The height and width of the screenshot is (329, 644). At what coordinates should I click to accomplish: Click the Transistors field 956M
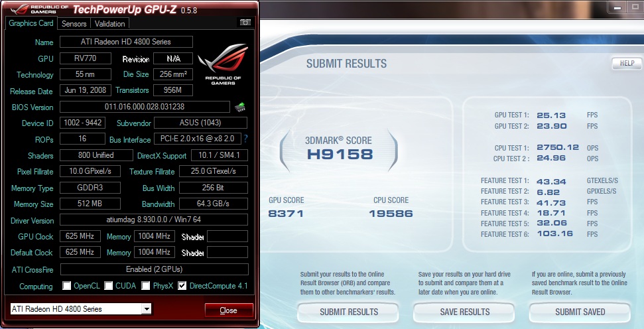(173, 90)
